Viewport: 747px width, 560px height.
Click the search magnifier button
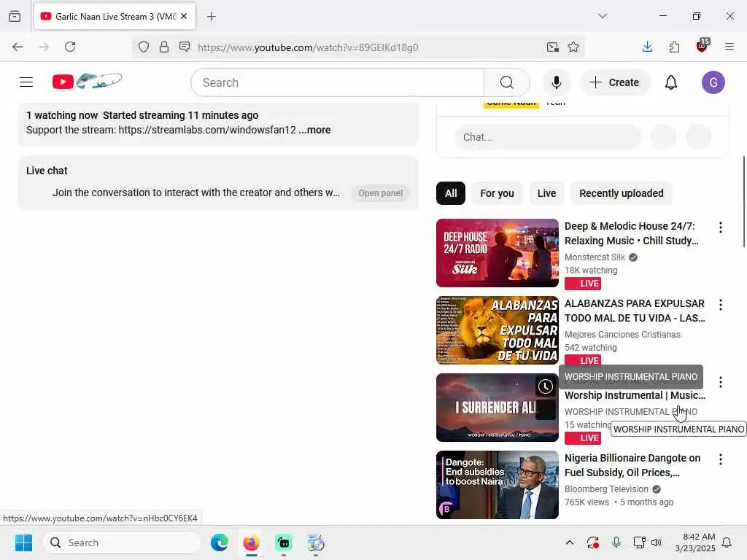click(x=507, y=82)
